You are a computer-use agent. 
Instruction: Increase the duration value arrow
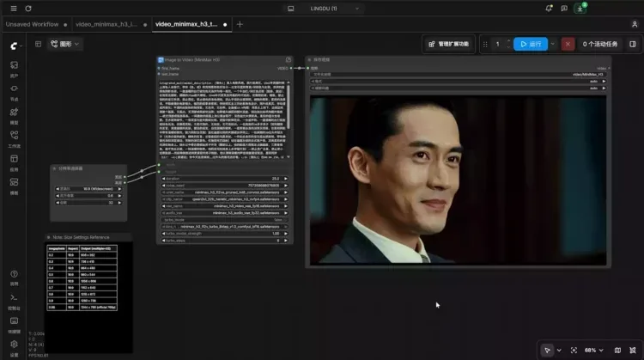tap(286, 179)
